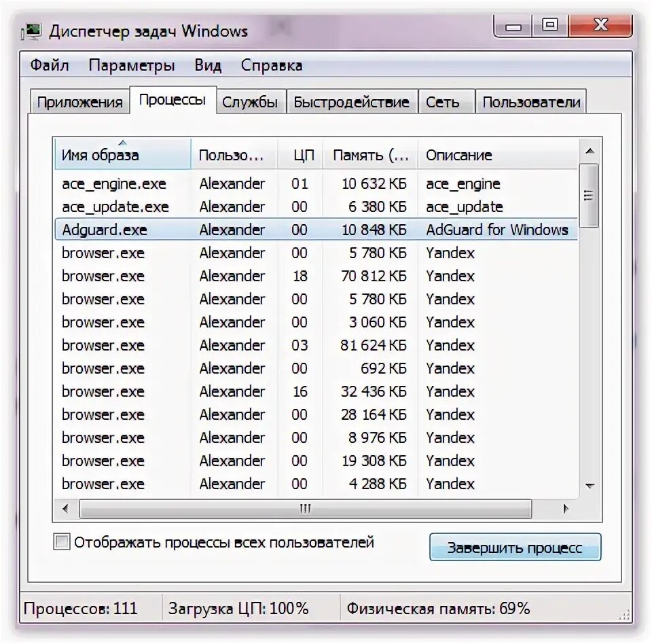Select browser.exe row using 28 164 КБ
The width and height of the screenshot is (652, 644).
point(316,414)
